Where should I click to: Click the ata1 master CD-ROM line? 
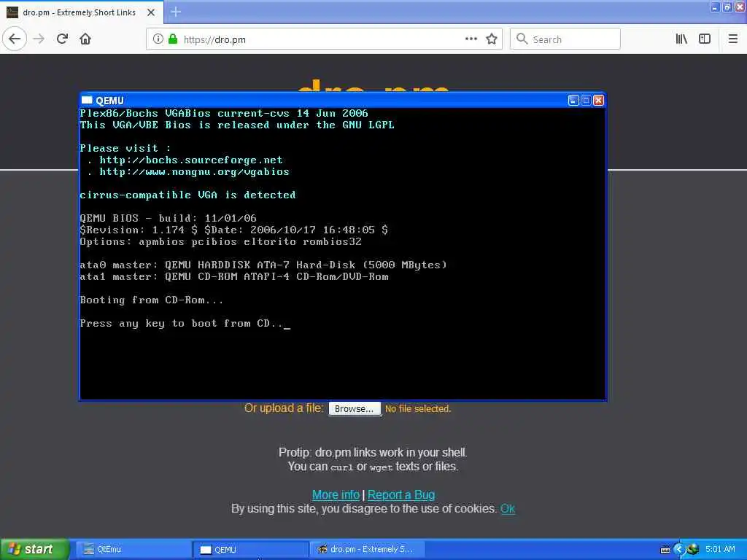coord(234,276)
